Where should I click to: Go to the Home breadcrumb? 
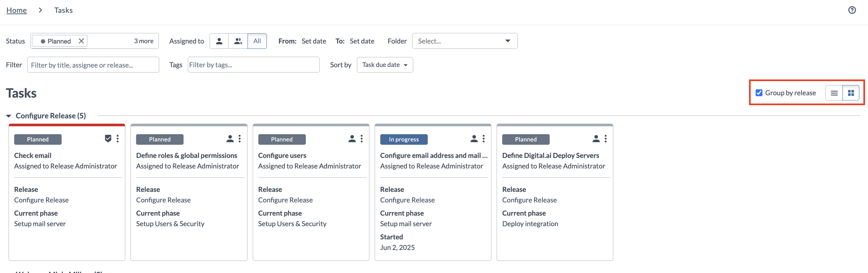coord(16,10)
